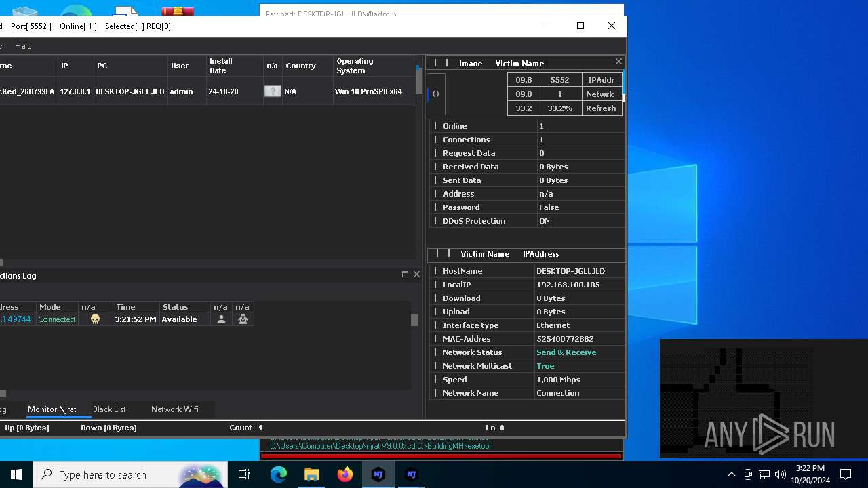Sort by Operating System column header
The height and width of the screenshot is (488, 868).
click(x=374, y=66)
